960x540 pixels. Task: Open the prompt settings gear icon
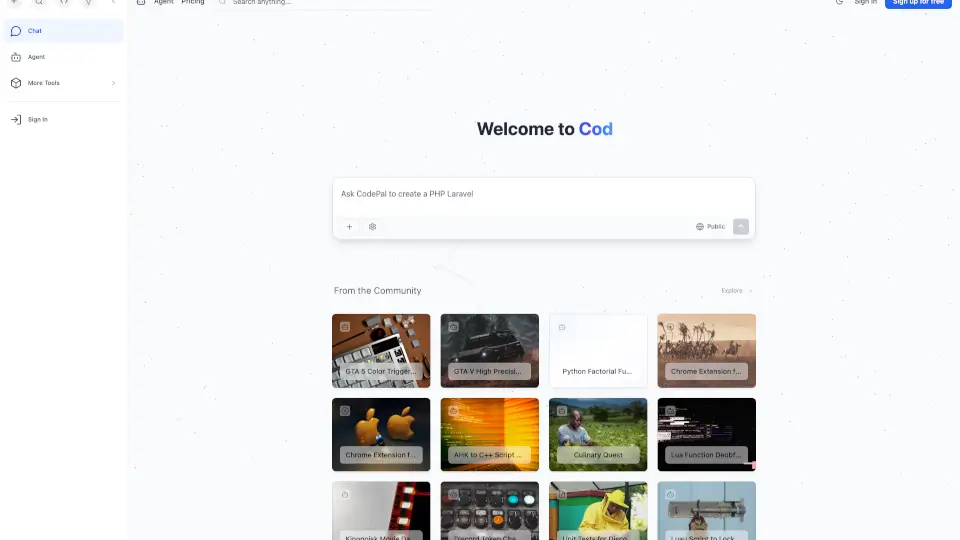tap(373, 227)
